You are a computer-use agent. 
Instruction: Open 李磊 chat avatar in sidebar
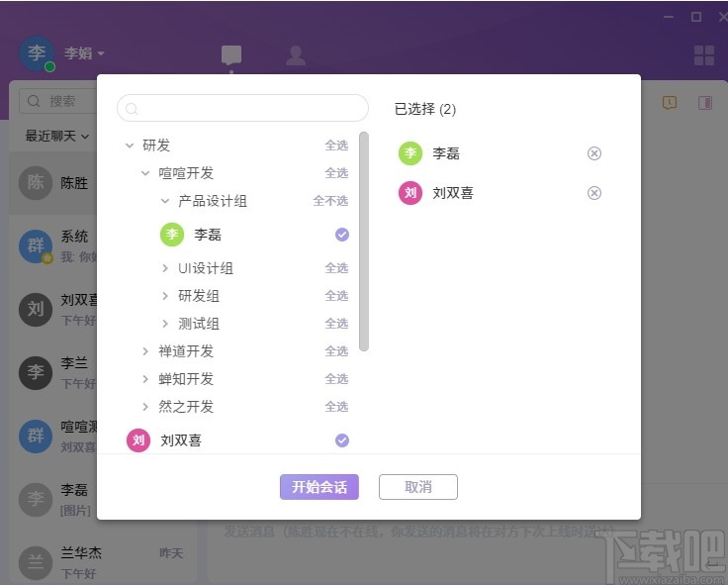(36, 500)
